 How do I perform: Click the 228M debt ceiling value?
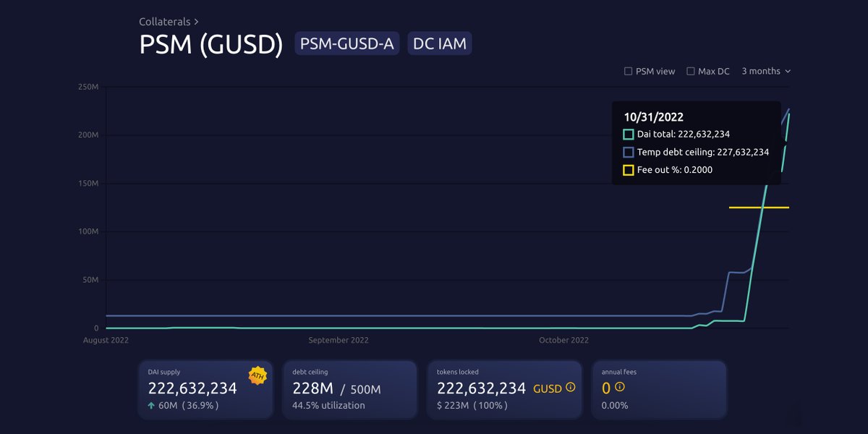click(x=312, y=388)
